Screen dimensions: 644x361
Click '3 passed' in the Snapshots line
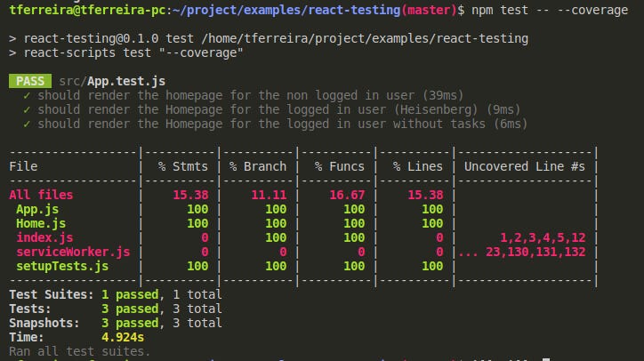tap(130, 324)
